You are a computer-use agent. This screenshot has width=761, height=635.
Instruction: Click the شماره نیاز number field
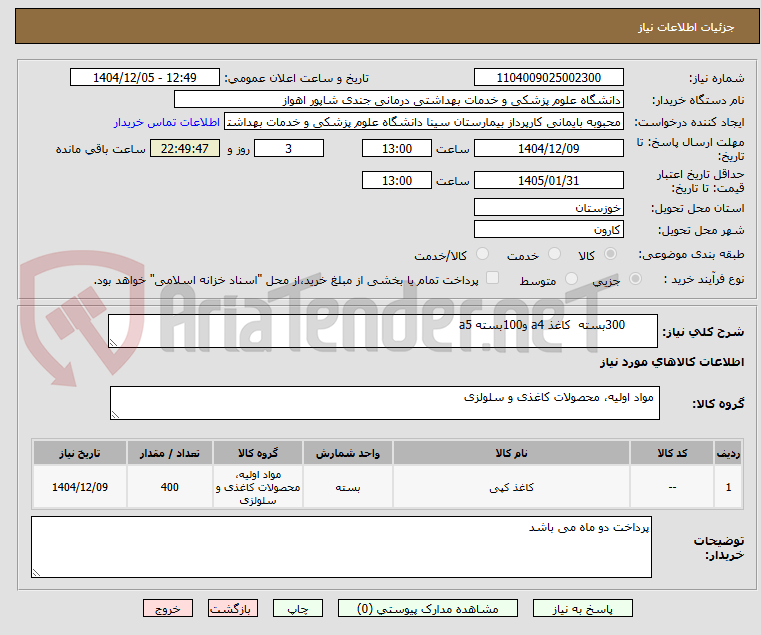(x=548, y=78)
